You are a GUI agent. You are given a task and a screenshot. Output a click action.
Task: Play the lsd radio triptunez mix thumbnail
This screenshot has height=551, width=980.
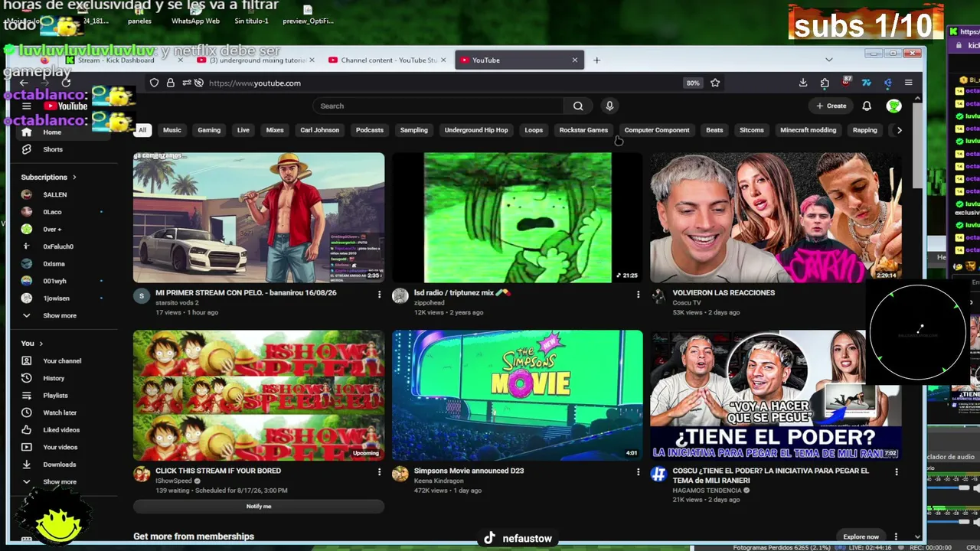coord(518,217)
